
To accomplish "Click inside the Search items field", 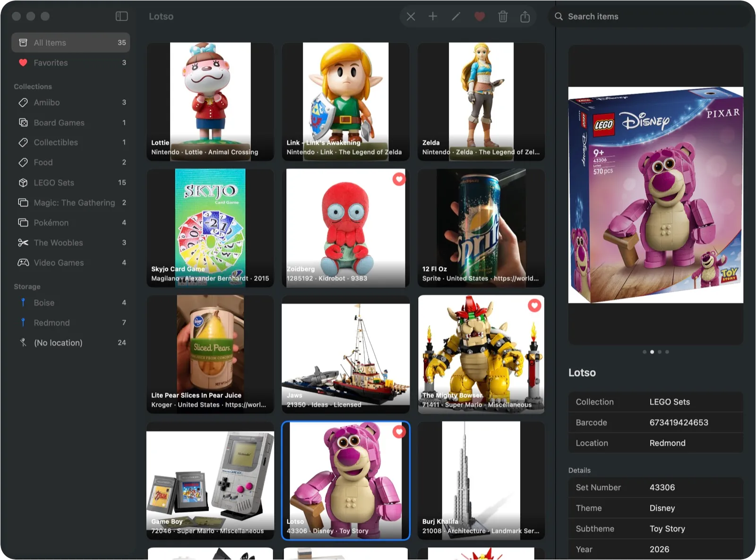I will coord(649,17).
